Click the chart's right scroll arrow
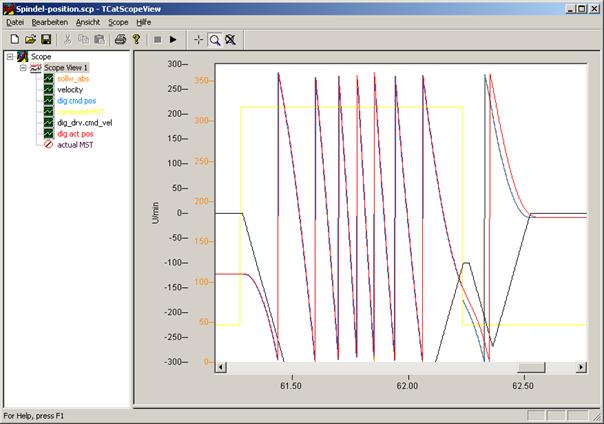 coord(581,369)
